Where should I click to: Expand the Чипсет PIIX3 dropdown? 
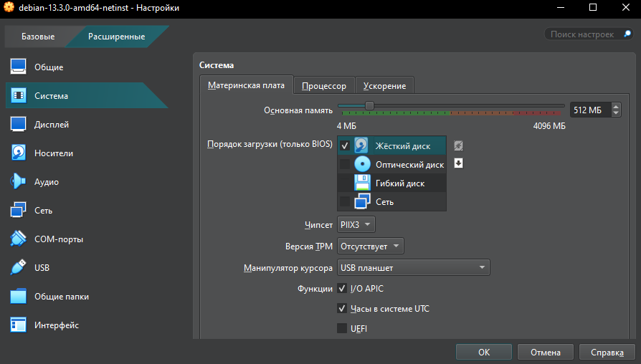tap(357, 225)
